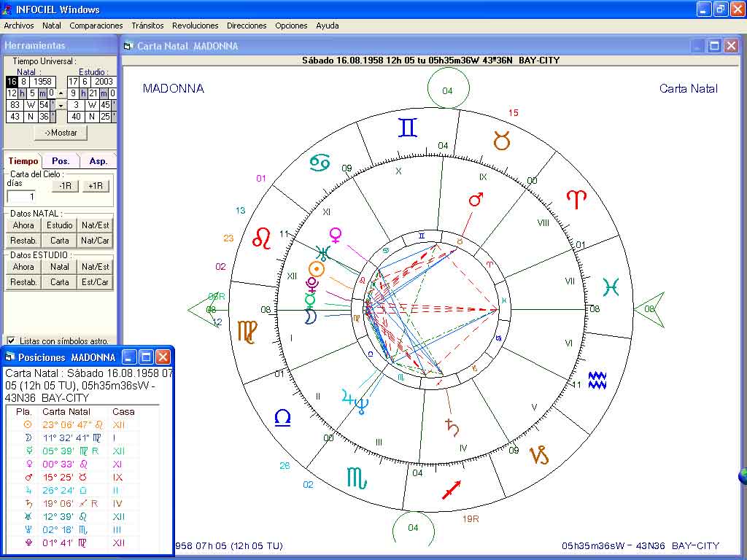Click the Leo zodiac symbol on chart
The image size is (747, 560).
click(262, 238)
